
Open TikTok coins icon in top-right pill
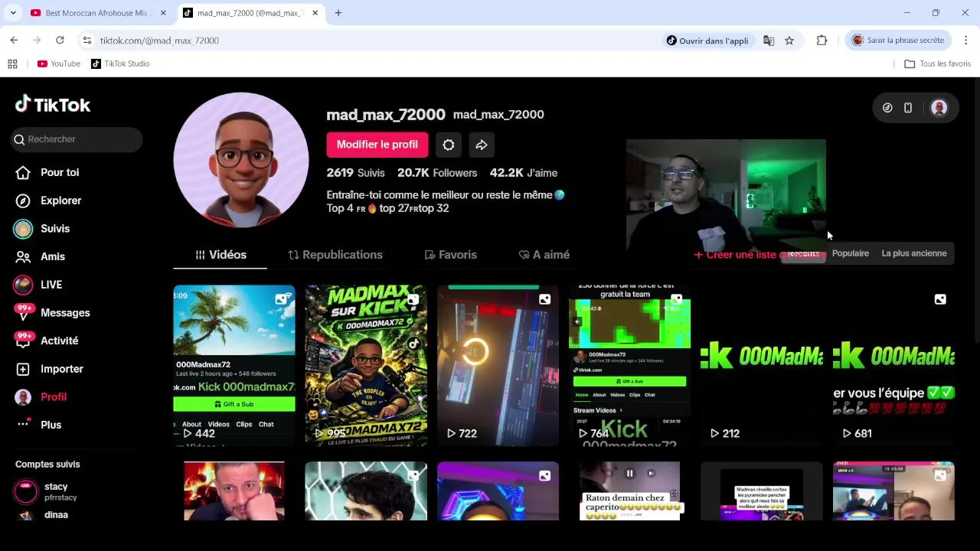coord(887,108)
